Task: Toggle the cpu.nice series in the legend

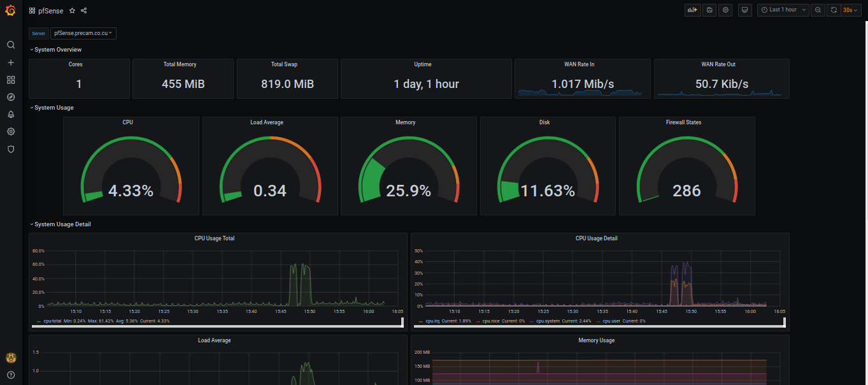Action: (492, 321)
